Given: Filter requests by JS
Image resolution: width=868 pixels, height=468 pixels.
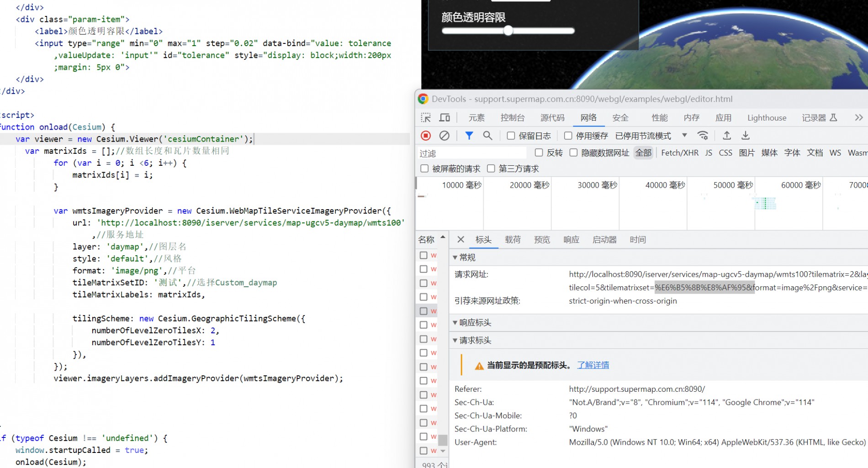Looking at the screenshot, I should coord(709,152).
